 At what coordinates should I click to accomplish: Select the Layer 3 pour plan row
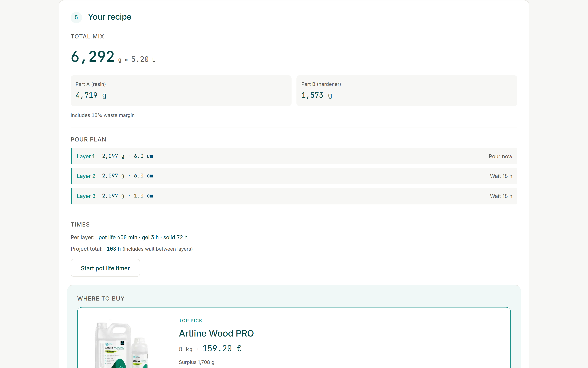(x=294, y=196)
